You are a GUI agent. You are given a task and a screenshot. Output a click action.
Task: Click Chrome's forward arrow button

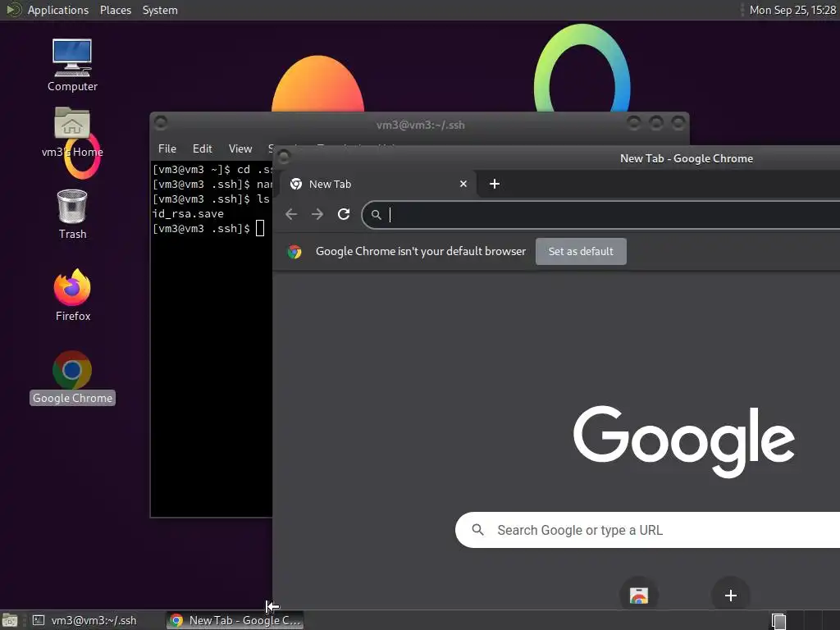317,215
